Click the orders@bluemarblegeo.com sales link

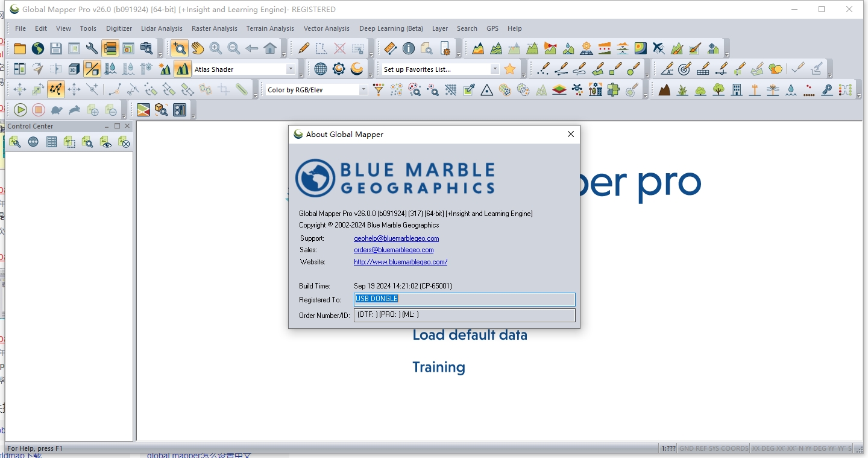pyautogui.click(x=394, y=250)
